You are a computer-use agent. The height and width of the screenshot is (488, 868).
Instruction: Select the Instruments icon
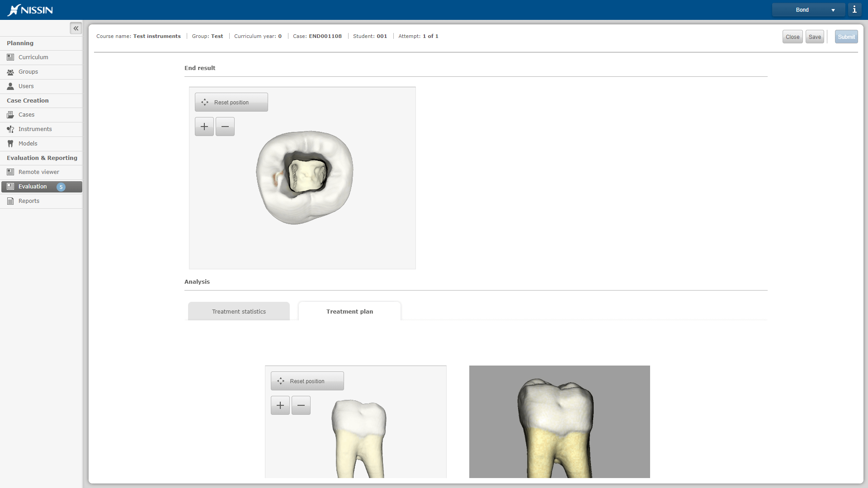tap(10, 129)
